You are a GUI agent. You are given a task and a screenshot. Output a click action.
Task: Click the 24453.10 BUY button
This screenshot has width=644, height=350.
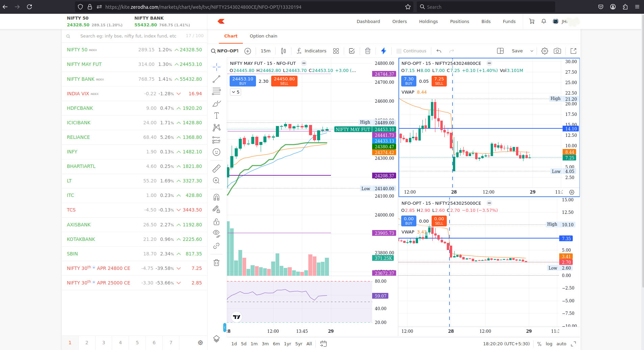(x=243, y=81)
